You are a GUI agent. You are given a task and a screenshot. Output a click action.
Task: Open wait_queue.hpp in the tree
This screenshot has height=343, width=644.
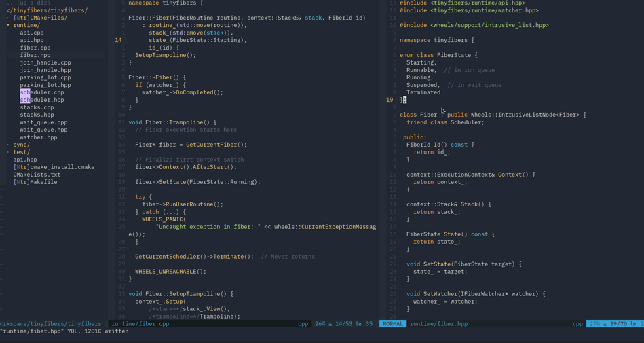tap(43, 130)
